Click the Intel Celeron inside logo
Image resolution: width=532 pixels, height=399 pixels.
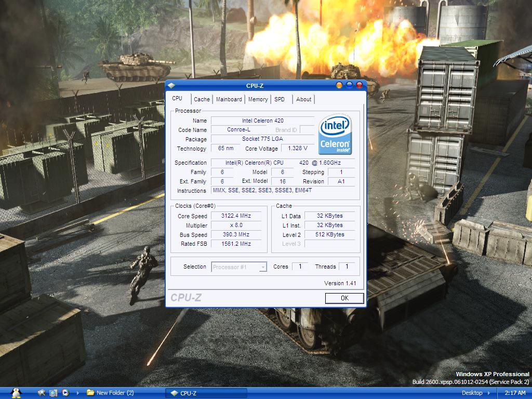pyautogui.click(x=335, y=135)
